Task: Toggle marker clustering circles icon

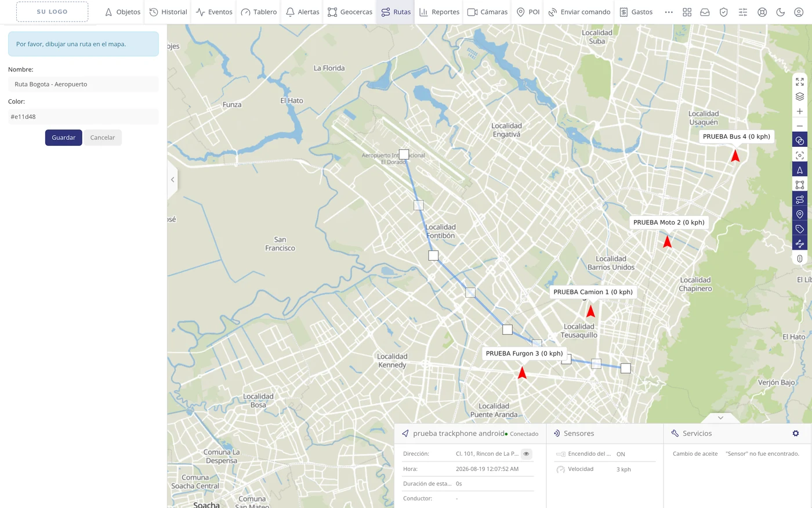Action: [800, 140]
